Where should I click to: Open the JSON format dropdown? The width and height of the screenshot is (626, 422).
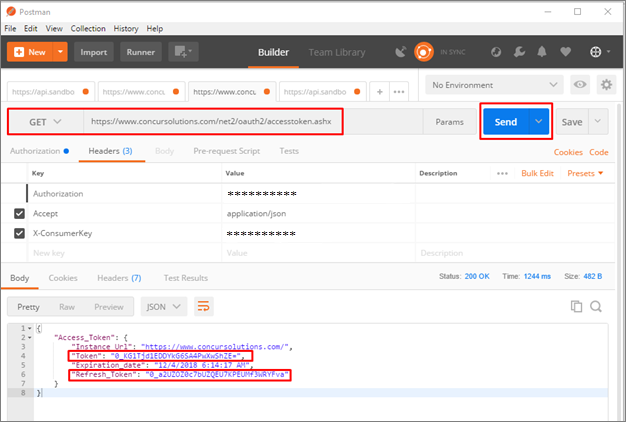pyautogui.click(x=164, y=307)
